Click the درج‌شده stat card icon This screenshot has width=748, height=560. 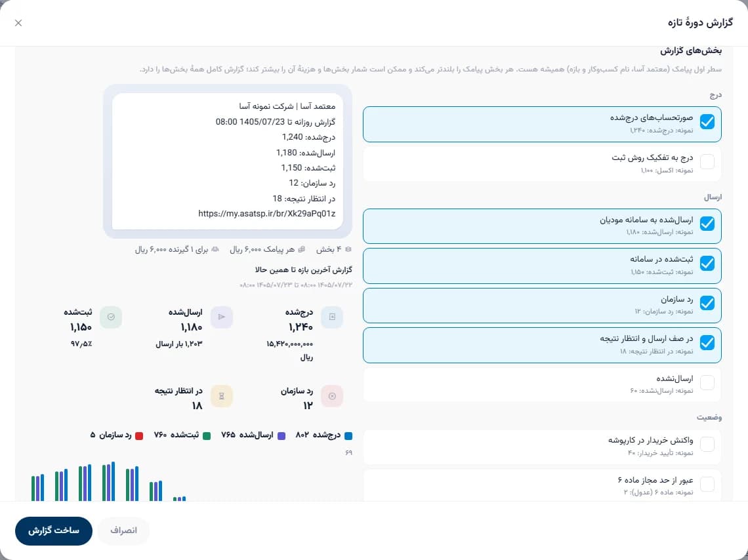click(332, 317)
